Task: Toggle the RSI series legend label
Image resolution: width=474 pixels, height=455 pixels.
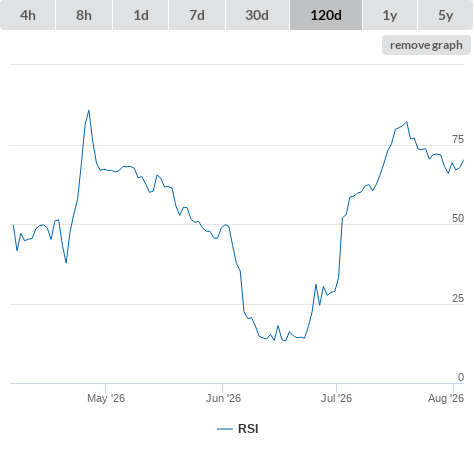Action: 248,429
